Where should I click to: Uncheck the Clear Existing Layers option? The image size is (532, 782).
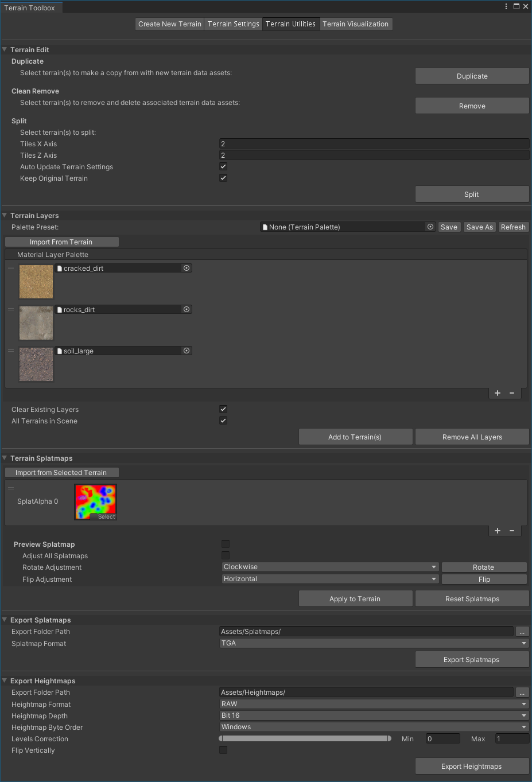pyautogui.click(x=223, y=409)
